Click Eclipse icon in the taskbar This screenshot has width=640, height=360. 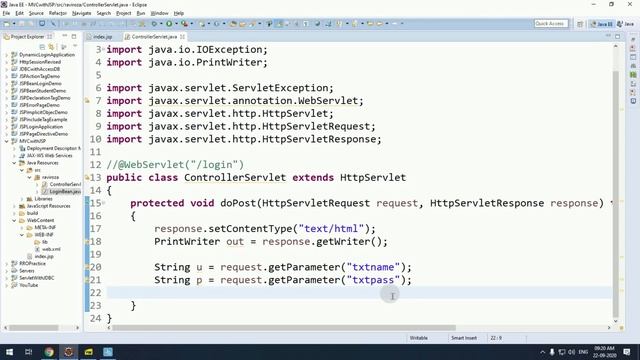tap(69, 352)
